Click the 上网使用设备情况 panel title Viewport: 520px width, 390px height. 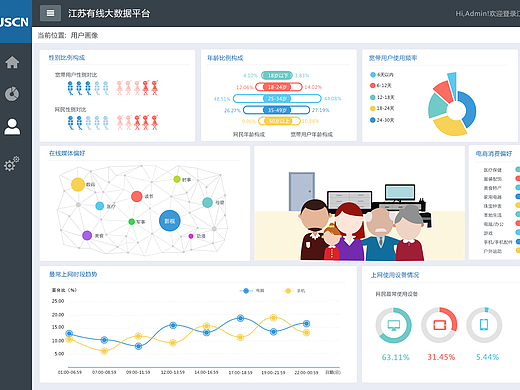[395, 275]
